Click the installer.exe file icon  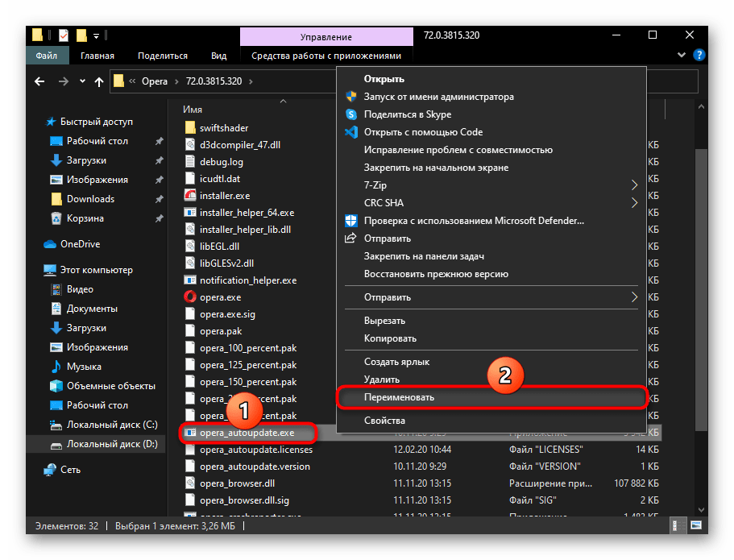pyautogui.click(x=190, y=195)
